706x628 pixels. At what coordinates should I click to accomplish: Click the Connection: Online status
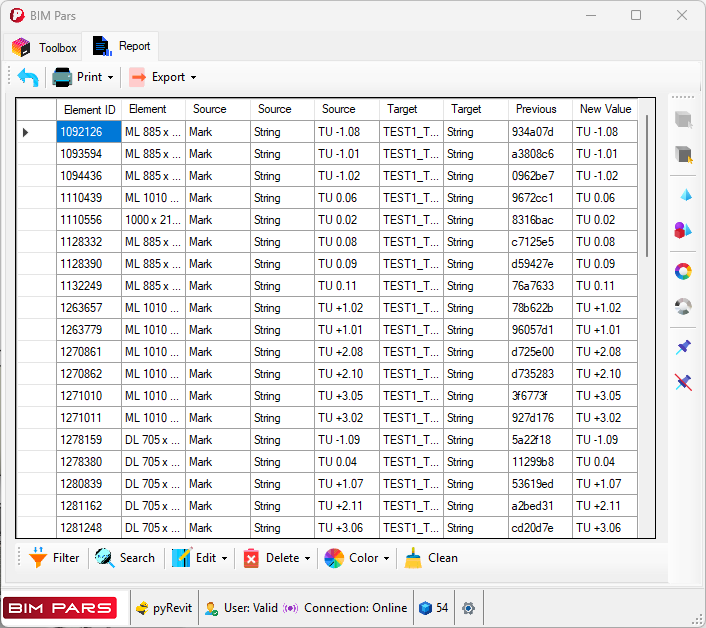[x=345, y=608]
